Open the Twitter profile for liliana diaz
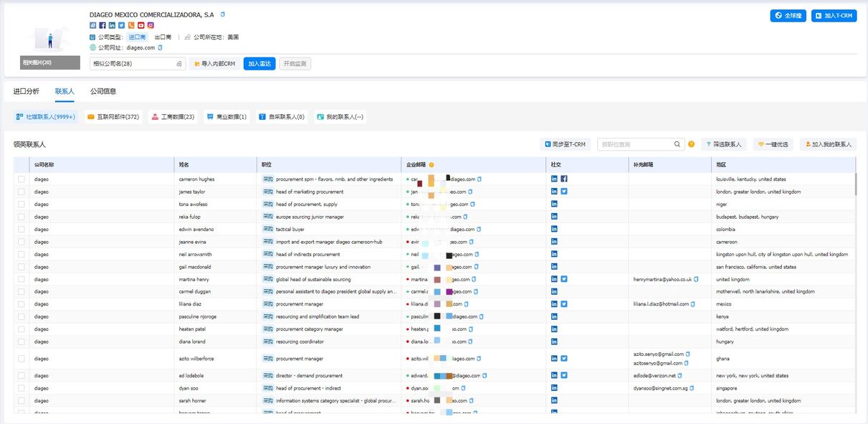Viewport: 868px width, 424px height. tap(564, 304)
